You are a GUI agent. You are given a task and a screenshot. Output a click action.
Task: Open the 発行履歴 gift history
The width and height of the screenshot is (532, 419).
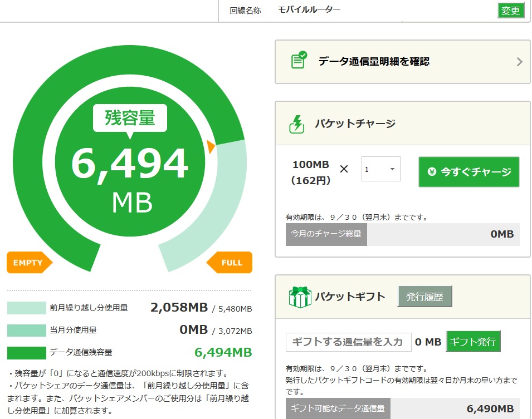coord(424,297)
